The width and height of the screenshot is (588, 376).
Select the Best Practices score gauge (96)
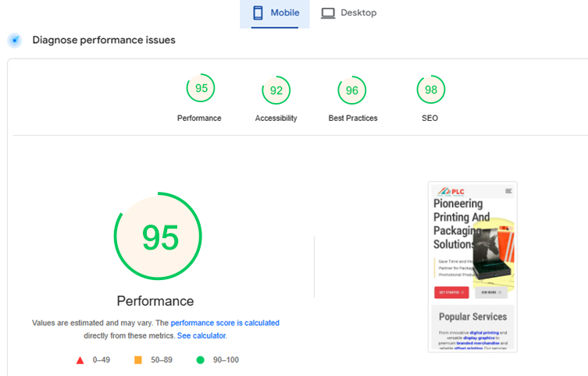(x=351, y=90)
